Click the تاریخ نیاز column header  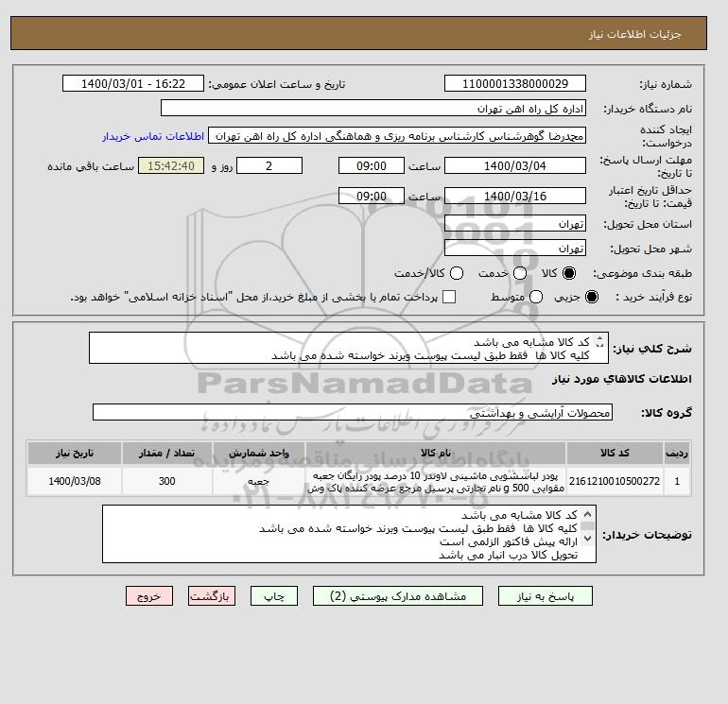[x=75, y=453]
